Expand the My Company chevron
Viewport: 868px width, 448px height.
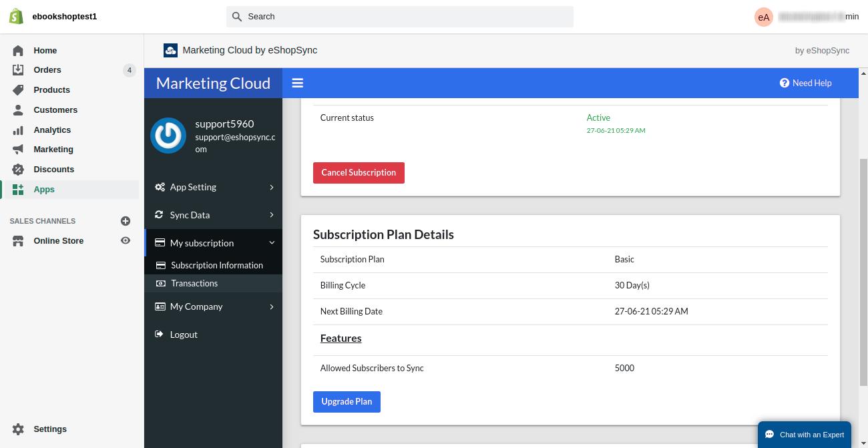pos(272,307)
